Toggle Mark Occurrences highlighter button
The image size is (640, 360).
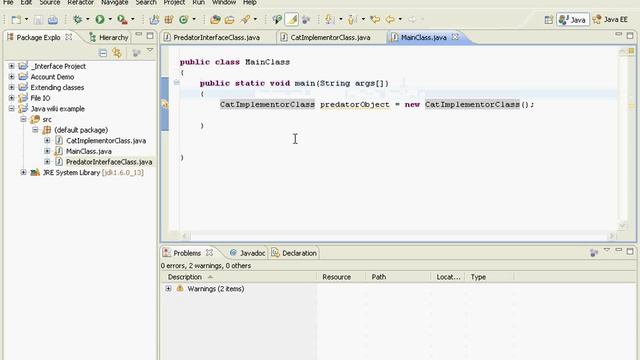click(x=292, y=19)
